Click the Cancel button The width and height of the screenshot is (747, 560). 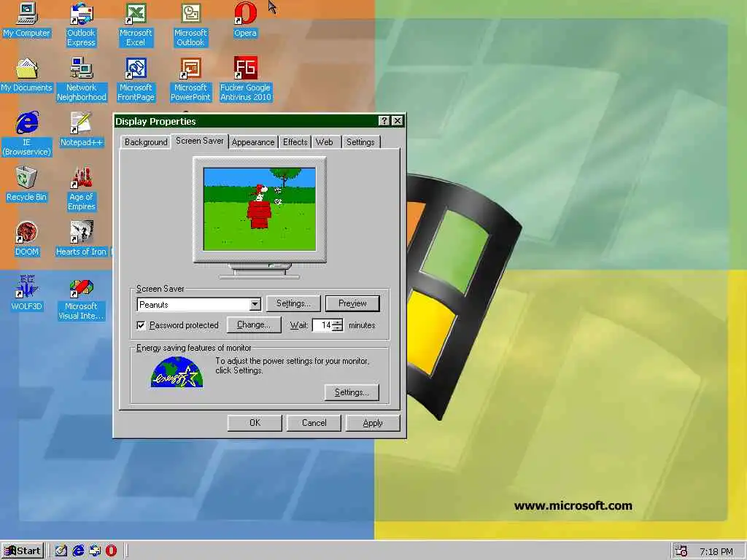[314, 423]
